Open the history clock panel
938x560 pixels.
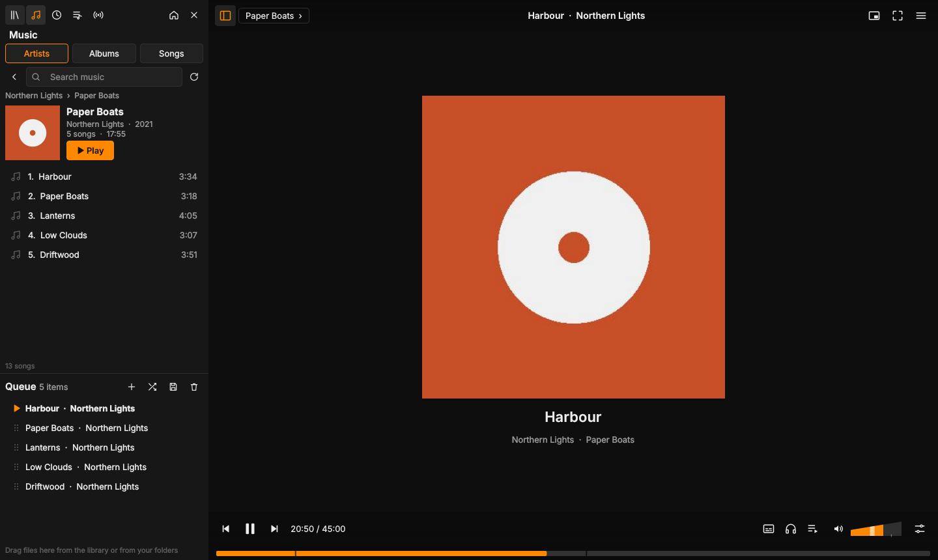(x=57, y=15)
